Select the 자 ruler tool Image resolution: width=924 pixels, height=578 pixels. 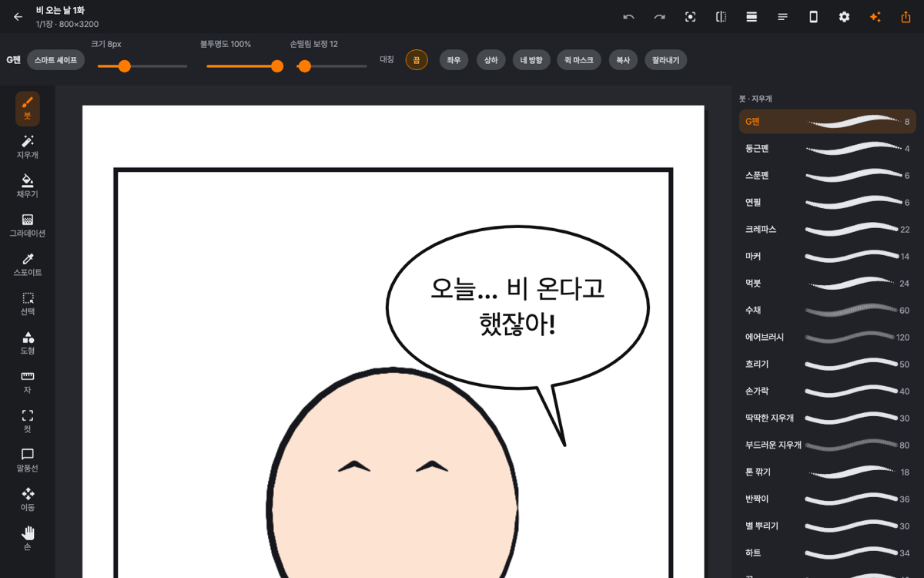(28, 382)
